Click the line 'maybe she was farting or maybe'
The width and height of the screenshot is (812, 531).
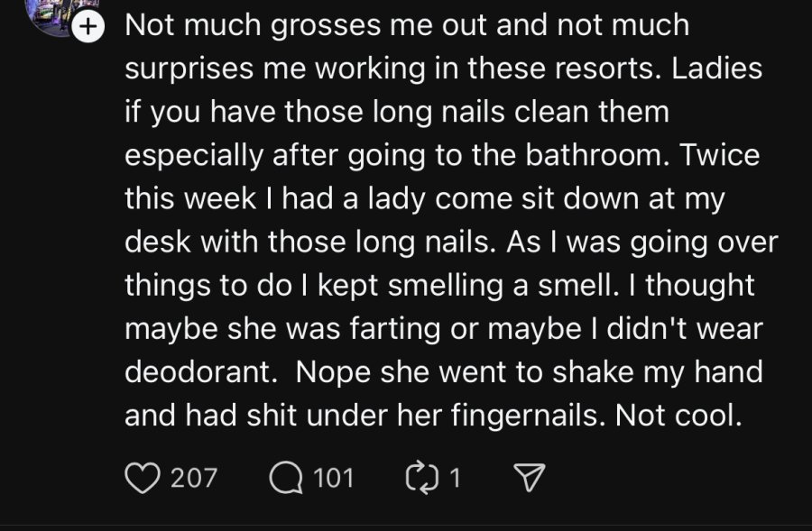click(444, 329)
